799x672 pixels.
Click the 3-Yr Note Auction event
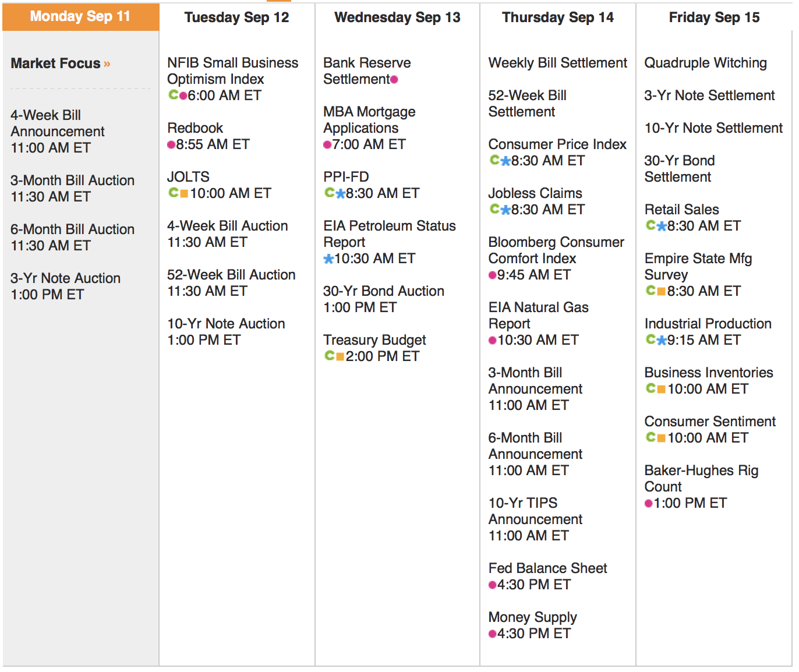coord(65,278)
